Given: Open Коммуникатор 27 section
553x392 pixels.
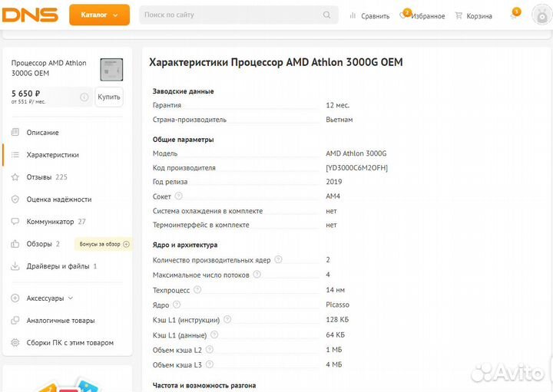Looking at the screenshot, I should tap(56, 222).
